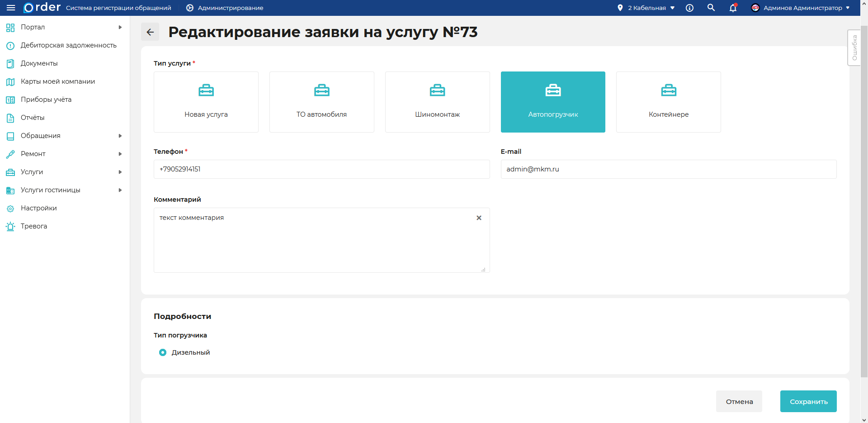Image resolution: width=868 pixels, height=423 pixels.
Task: Select the Дизельный loader type radio button
Action: tap(163, 352)
